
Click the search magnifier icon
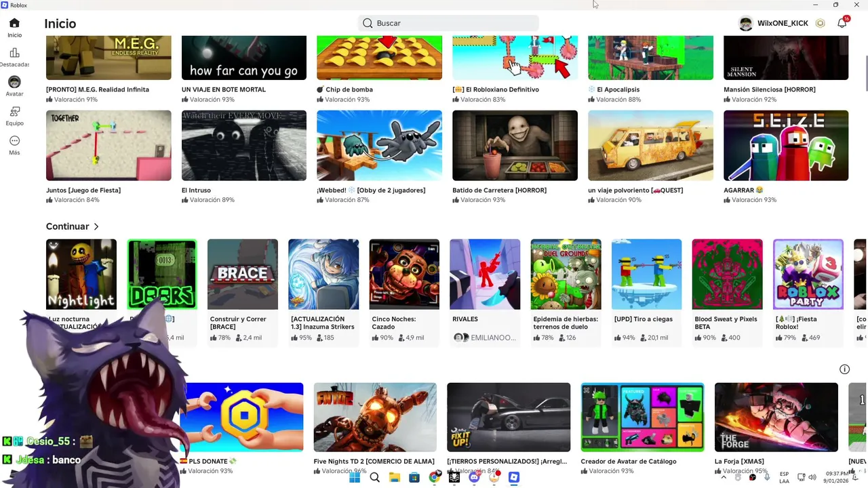tap(368, 23)
